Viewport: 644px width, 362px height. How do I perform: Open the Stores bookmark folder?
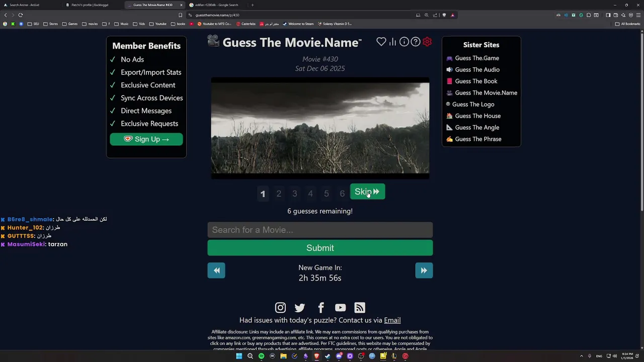tap(50, 24)
